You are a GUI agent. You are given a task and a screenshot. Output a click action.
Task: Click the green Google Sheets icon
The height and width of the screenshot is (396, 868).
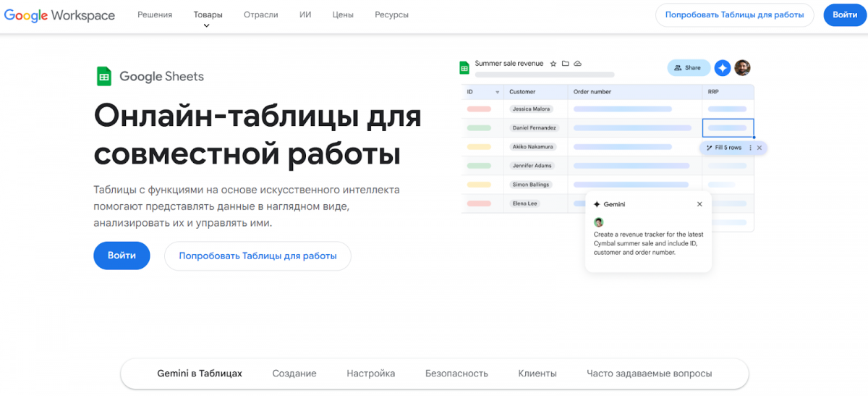click(103, 77)
